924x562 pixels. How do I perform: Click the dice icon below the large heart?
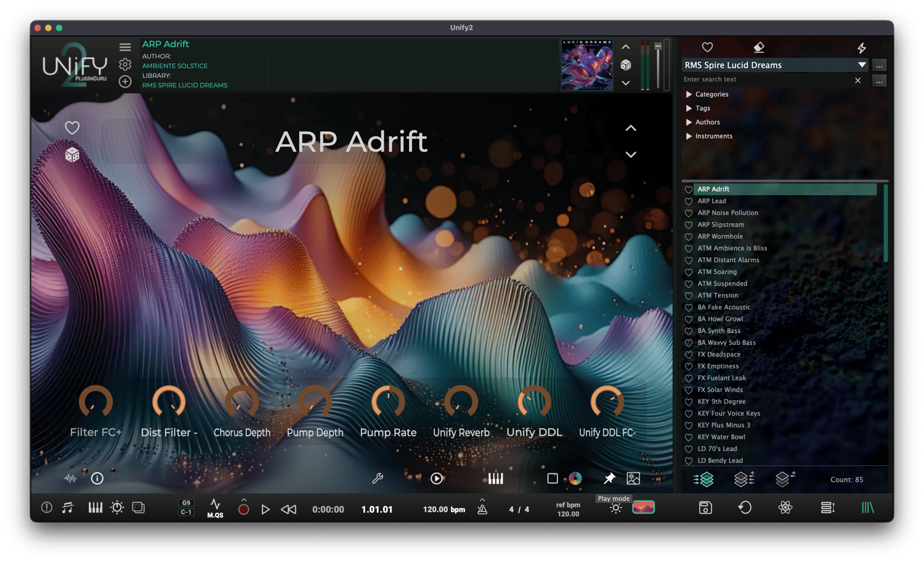[x=72, y=155]
